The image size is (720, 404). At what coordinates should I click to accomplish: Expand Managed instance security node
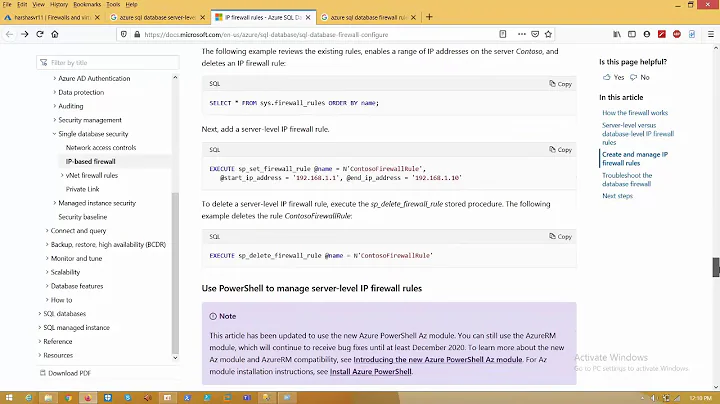coord(55,203)
